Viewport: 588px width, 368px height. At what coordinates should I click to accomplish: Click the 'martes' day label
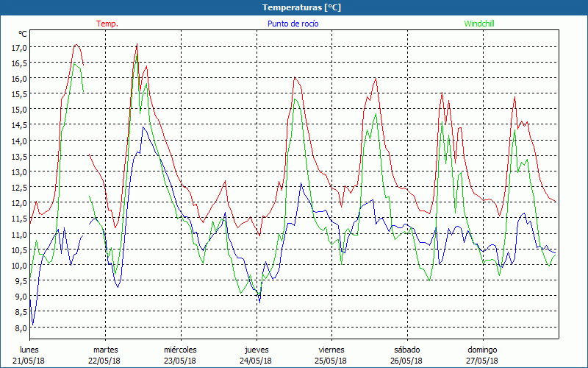click(105, 350)
